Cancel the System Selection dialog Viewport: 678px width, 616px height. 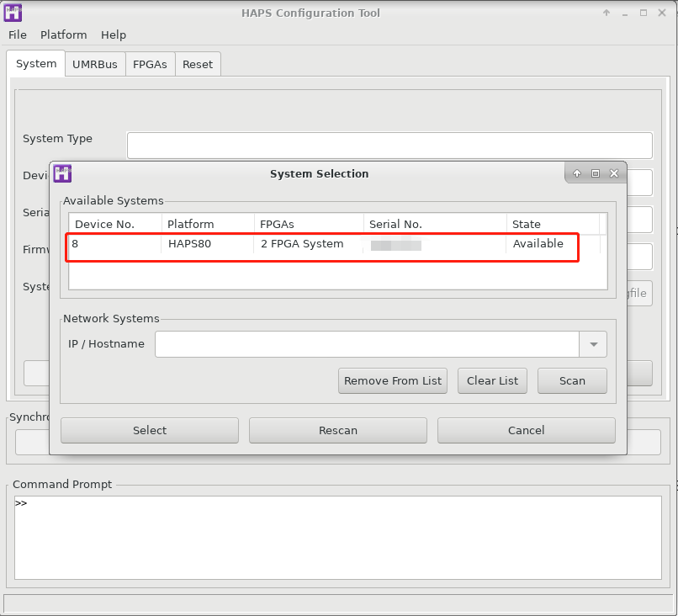click(527, 430)
